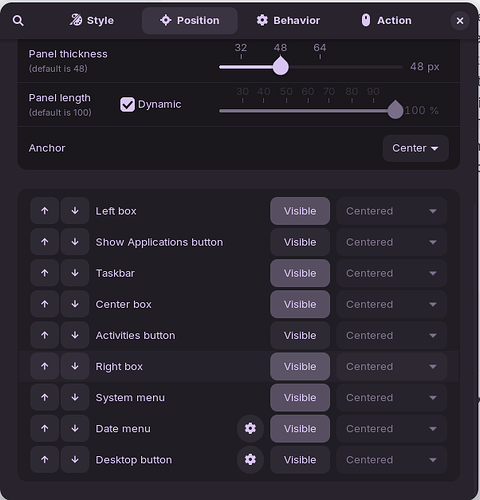Open the search icon in header
This screenshot has height=500, width=480.
pyautogui.click(x=18, y=21)
